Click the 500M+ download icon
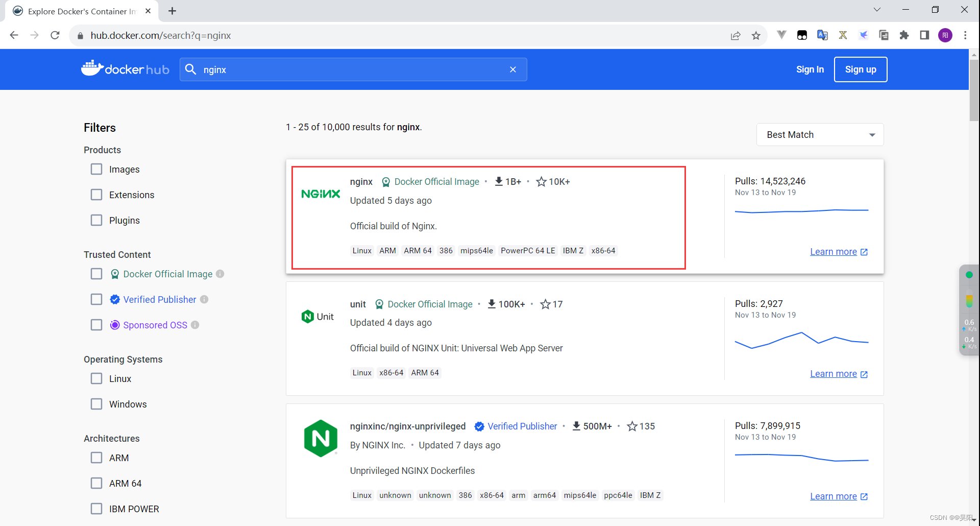980x526 pixels. (576, 426)
